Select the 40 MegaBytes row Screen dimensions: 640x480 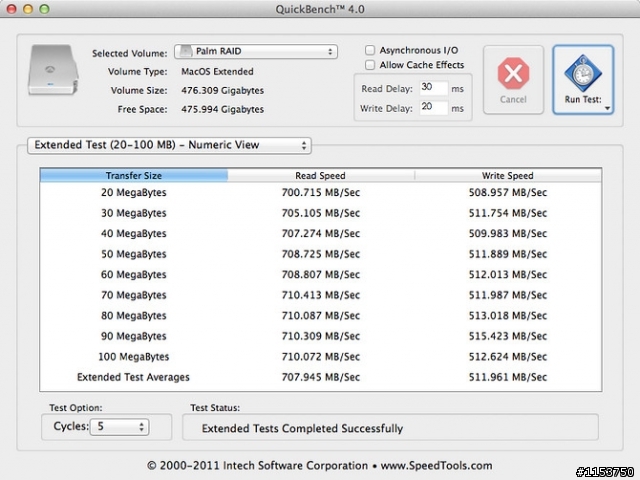pos(320,233)
